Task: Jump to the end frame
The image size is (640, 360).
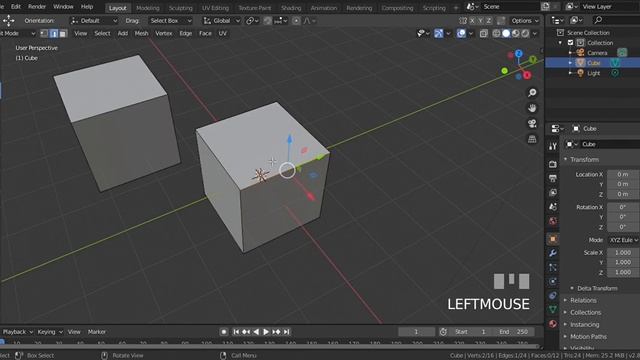Action: tap(287, 332)
